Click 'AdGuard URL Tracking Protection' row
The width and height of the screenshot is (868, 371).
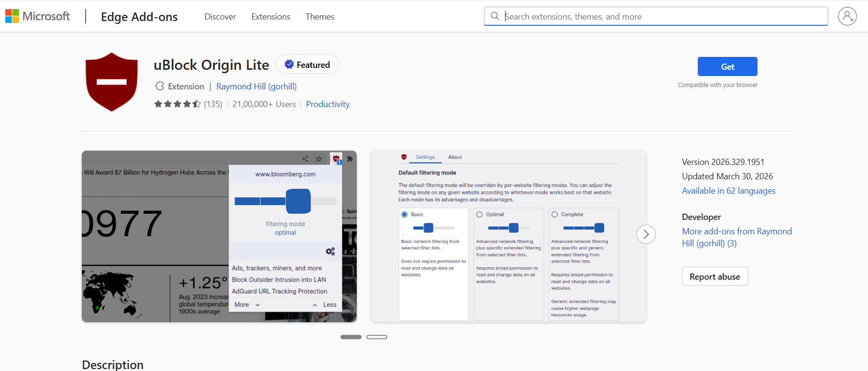[x=279, y=291]
